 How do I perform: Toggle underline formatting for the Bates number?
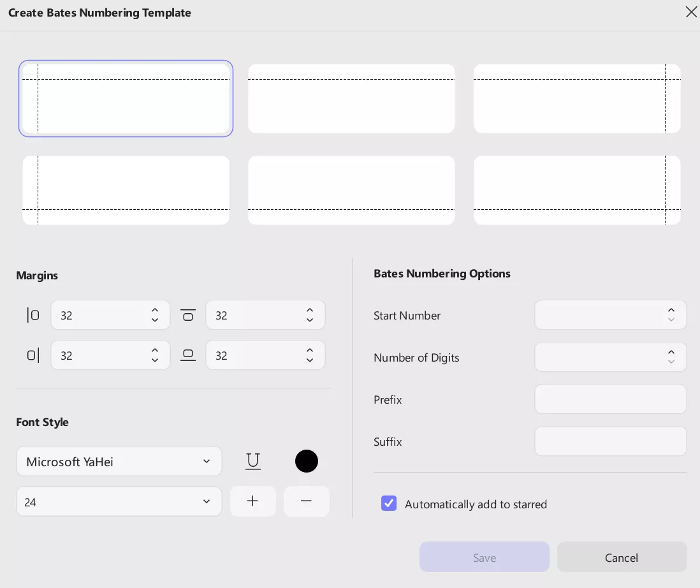(253, 461)
